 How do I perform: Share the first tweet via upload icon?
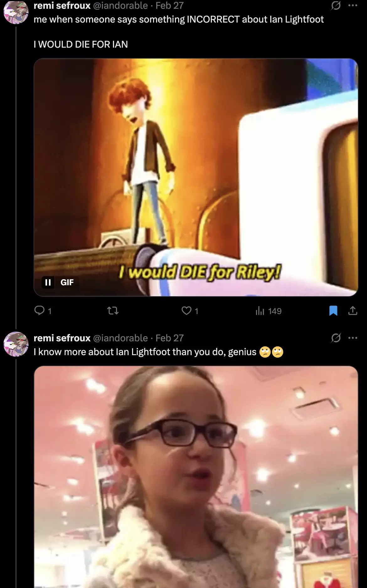click(x=353, y=311)
